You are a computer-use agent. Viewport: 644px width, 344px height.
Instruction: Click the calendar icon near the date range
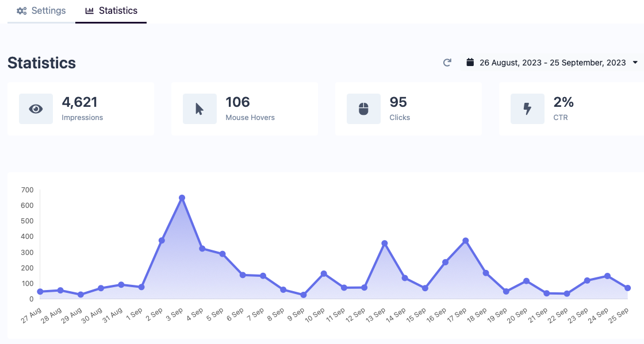[470, 62]
